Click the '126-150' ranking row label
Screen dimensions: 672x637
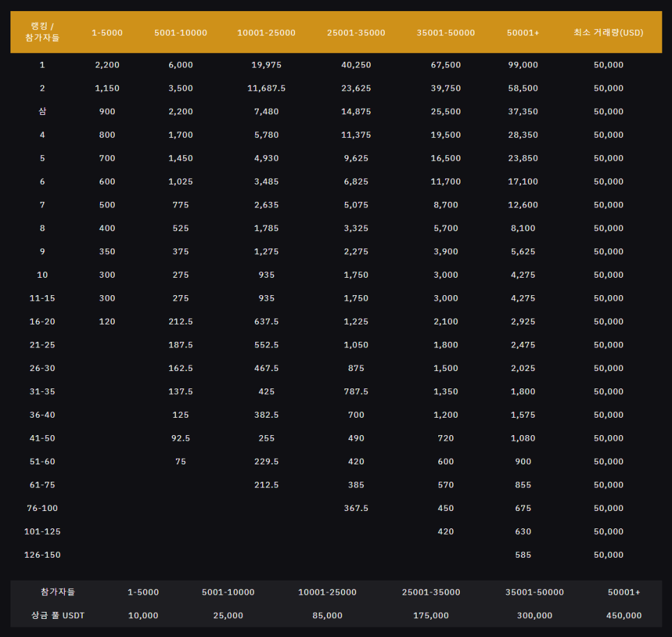click(42, 555)
